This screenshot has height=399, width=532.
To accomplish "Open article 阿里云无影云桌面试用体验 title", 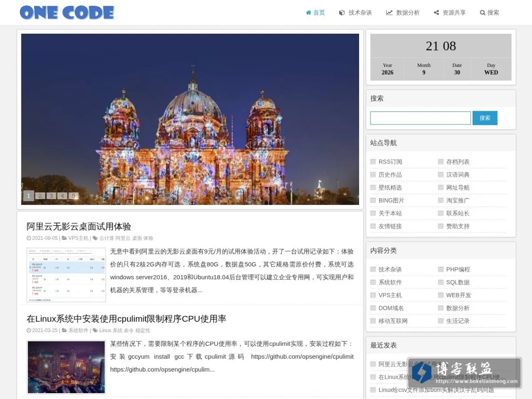I will (79, 227).
